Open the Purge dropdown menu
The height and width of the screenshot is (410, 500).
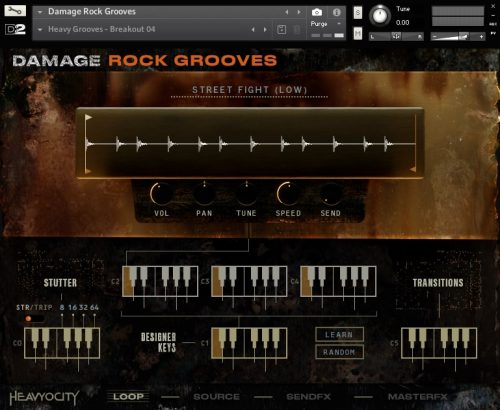(326, 24)
